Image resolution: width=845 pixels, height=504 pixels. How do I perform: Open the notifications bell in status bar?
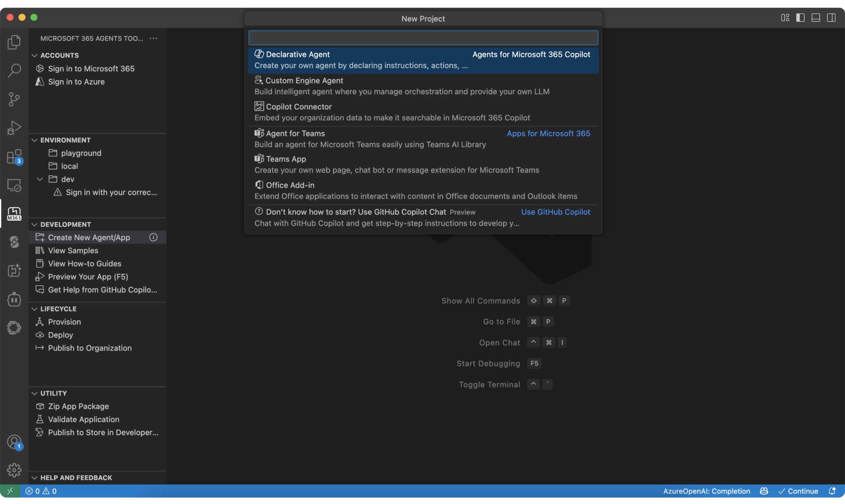tap(832, 491)
